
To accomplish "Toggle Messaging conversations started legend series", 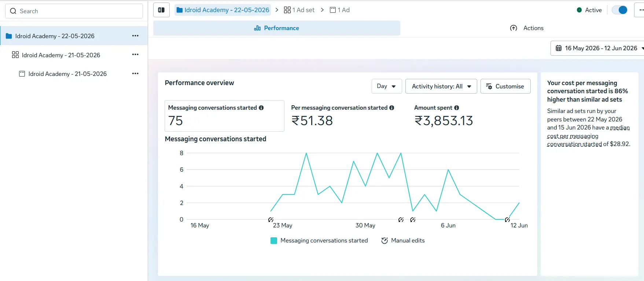I will point(319,241).
